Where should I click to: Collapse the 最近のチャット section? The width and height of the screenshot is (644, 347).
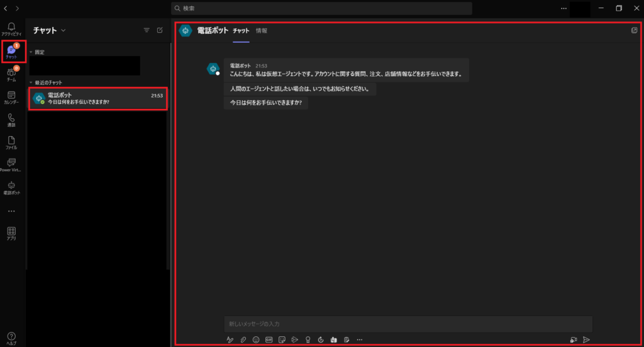coord(31,82)
